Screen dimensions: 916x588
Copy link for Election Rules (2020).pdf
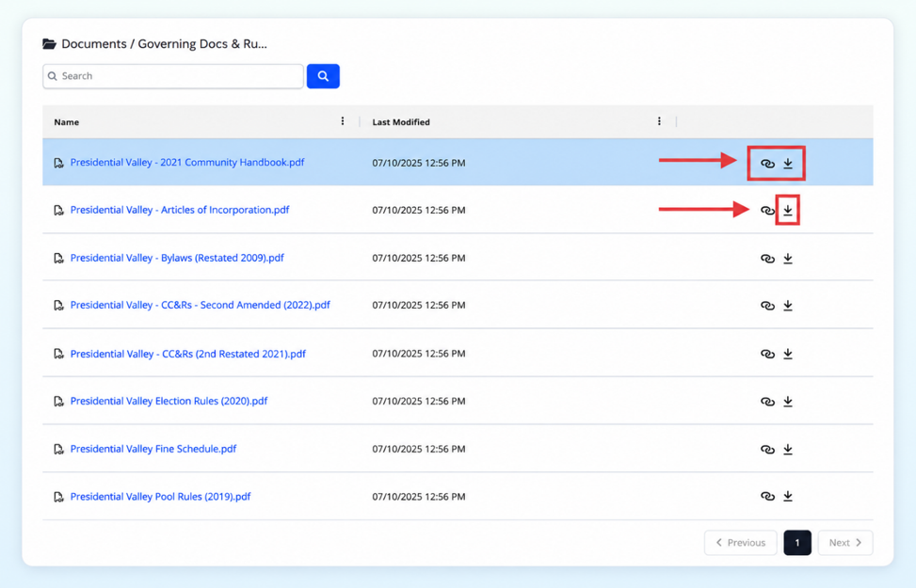click(x=767, y=402)
